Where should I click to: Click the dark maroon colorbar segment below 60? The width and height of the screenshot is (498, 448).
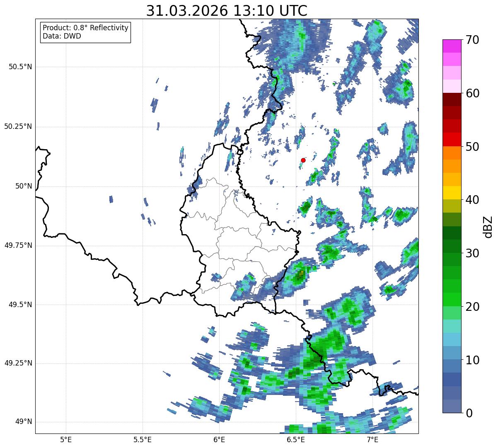(x=452, y=99)
